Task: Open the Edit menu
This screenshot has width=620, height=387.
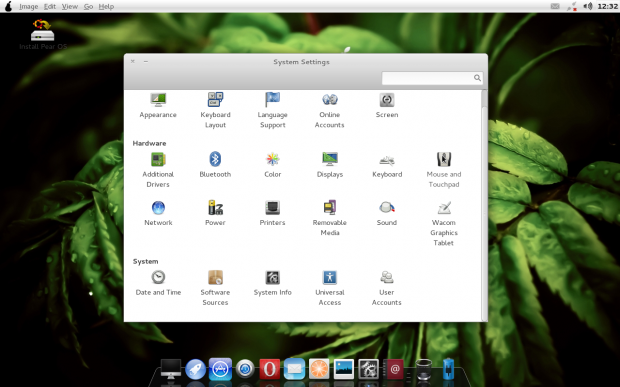Action: coord(49,6)
